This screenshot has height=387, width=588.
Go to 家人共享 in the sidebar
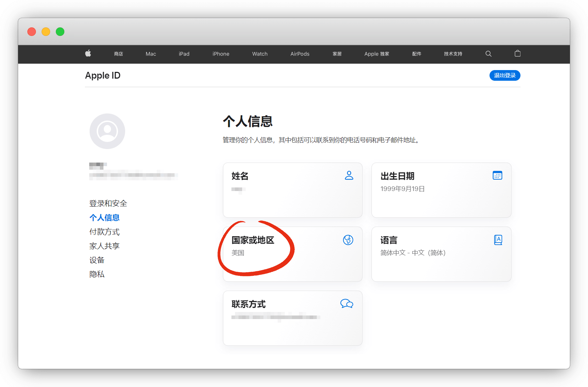(x=105, y=246)
